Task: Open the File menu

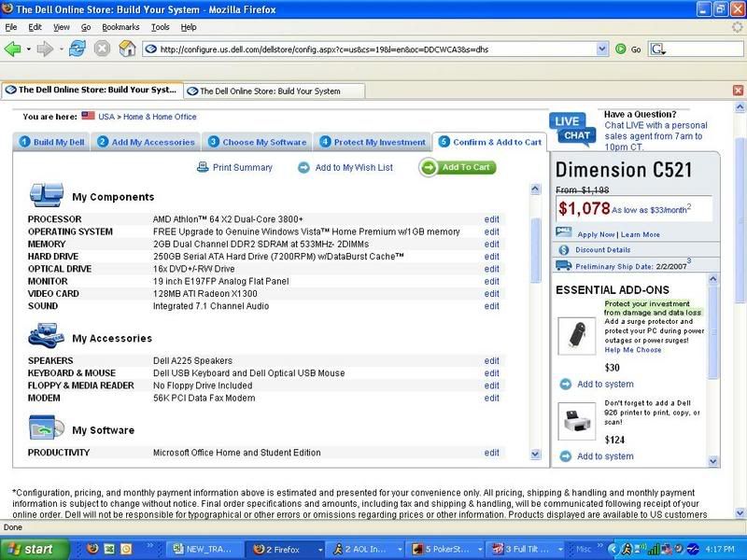Action: [x=10, y=27]
